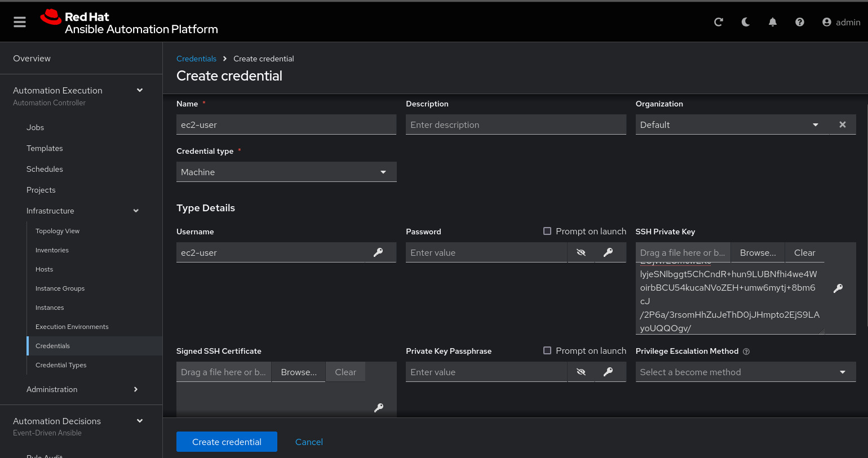The height and width of the screenshot is (458, 868).
Task: Click the SSH Private Key textarea resize handle
Action: (822, 332)
